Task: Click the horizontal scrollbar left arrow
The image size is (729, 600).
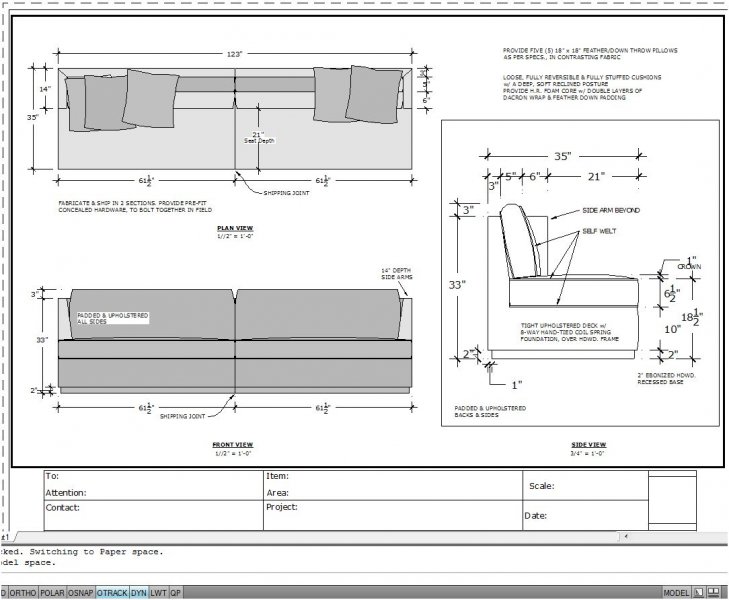Action: coord(626,536)
